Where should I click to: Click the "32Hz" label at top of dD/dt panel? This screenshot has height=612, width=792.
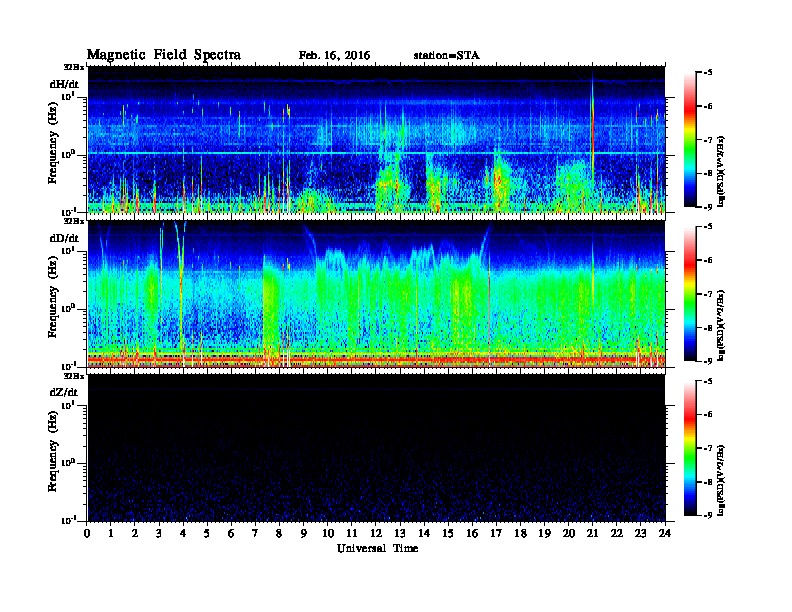[x=74, y=221]
